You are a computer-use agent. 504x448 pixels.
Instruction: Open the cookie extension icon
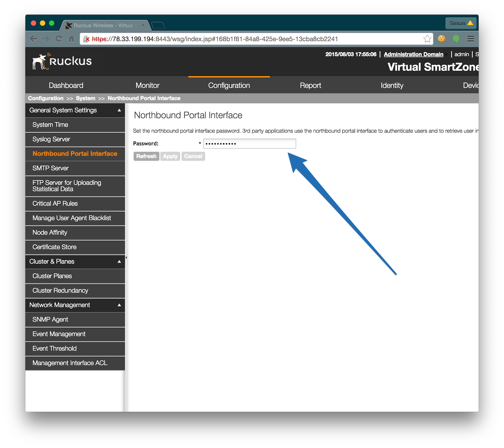442,39
